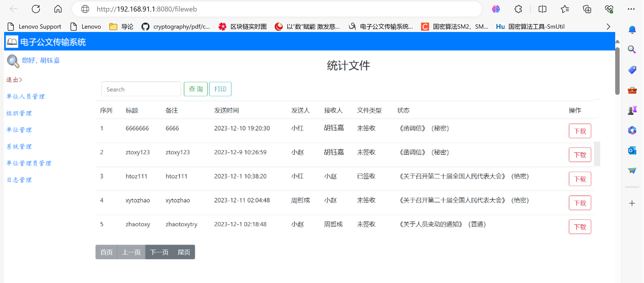The image size is (644, 283).
Task: Open the sidebar tools briefcase icon
Action: 632,90
